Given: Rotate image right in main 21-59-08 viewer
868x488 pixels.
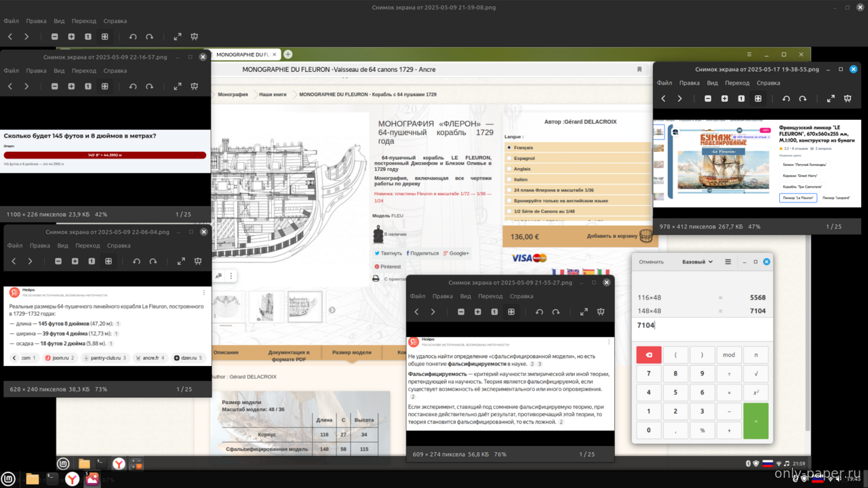Looking at the screenshot, I should coord(150,37).
